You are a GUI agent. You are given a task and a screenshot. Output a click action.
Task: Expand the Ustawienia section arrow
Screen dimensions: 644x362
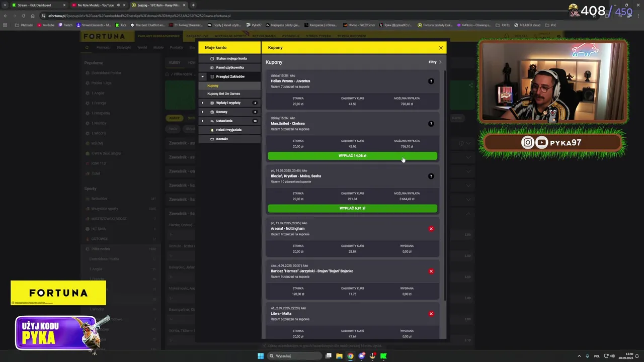click(x=203, y=121)
